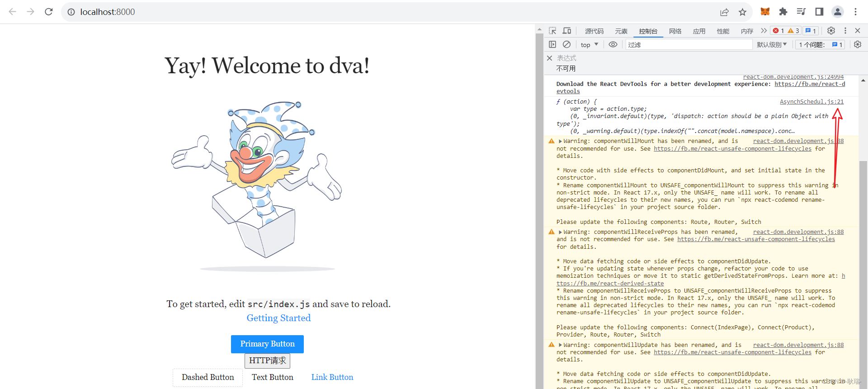Show the console sidebar
This screenshot has width=868, height=389.
click(x=552, y=44)
